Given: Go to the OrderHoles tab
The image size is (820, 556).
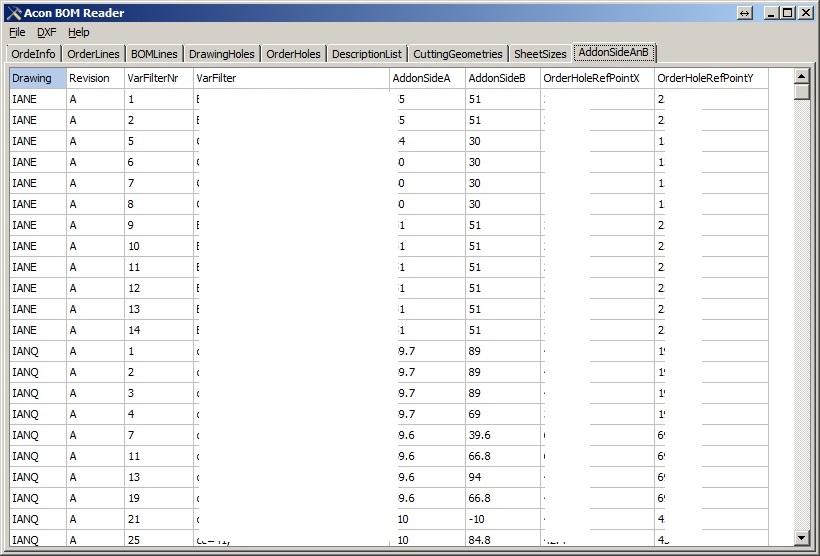Looking at the screenshot, I should [x=293, y=54].
